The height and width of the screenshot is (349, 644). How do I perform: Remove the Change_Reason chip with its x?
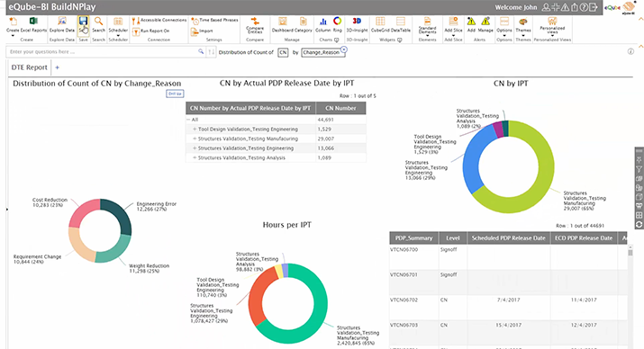[x=344, y=49]
